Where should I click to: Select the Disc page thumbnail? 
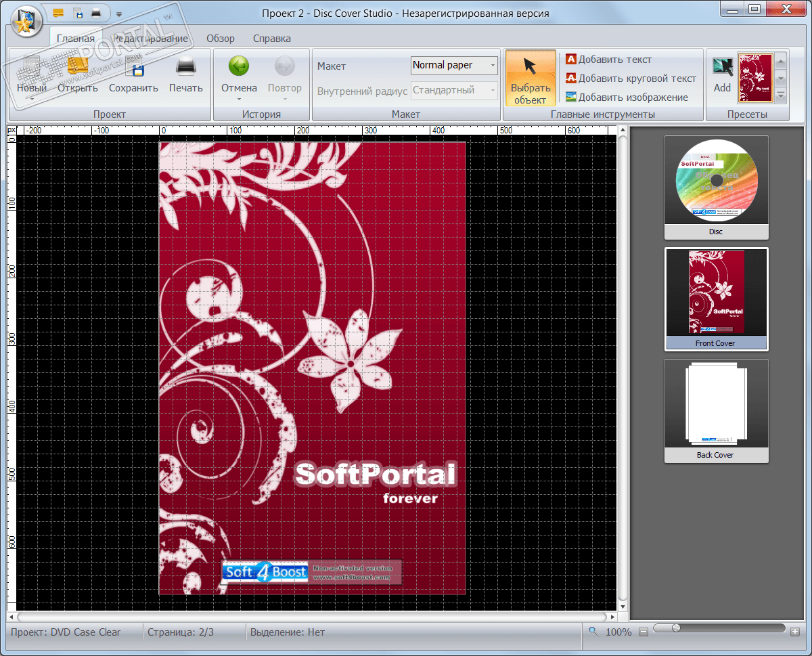pyautogui.click(x=716, y=188)
